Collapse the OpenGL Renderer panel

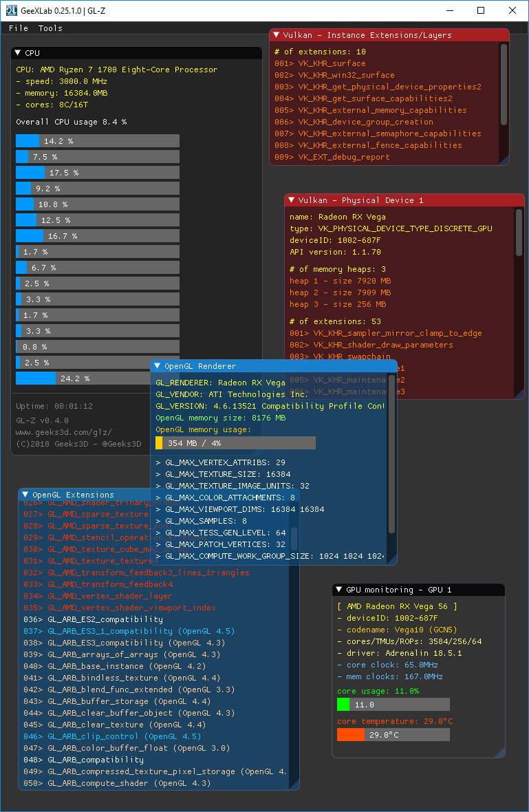point(158,366)
